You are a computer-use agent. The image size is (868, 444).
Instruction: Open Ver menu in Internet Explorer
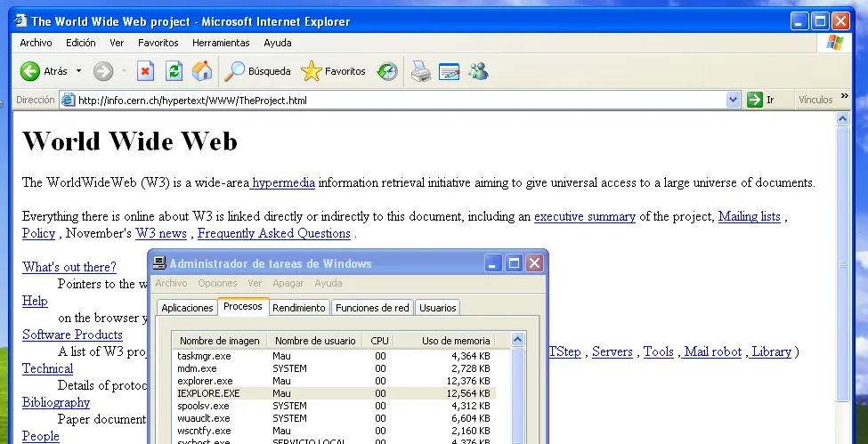(117, 43)
